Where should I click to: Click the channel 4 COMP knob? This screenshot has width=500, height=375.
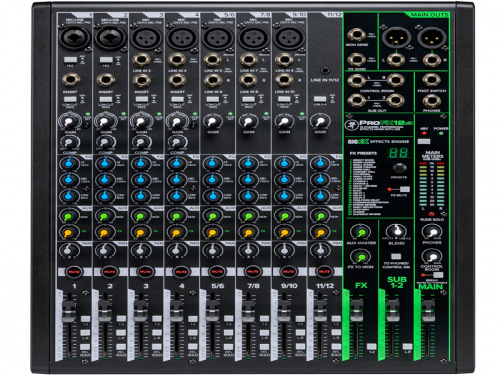point(177,142)
